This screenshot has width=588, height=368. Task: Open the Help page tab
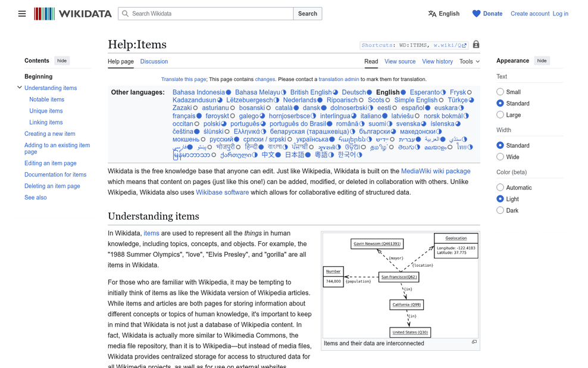coord(121,61)
